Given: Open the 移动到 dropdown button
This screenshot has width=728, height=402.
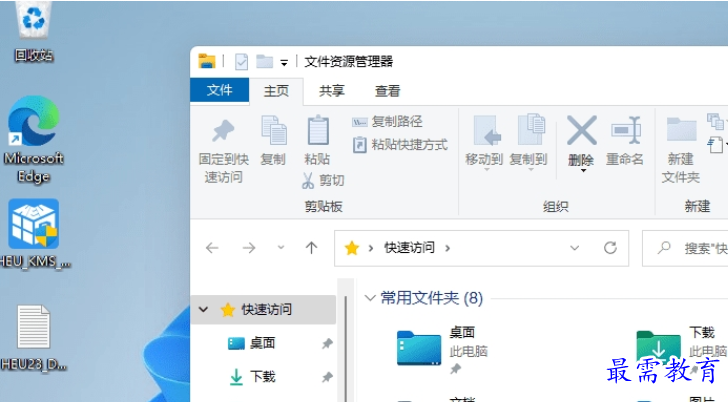Looking at the screenshot, I should [x=484, y=143].
